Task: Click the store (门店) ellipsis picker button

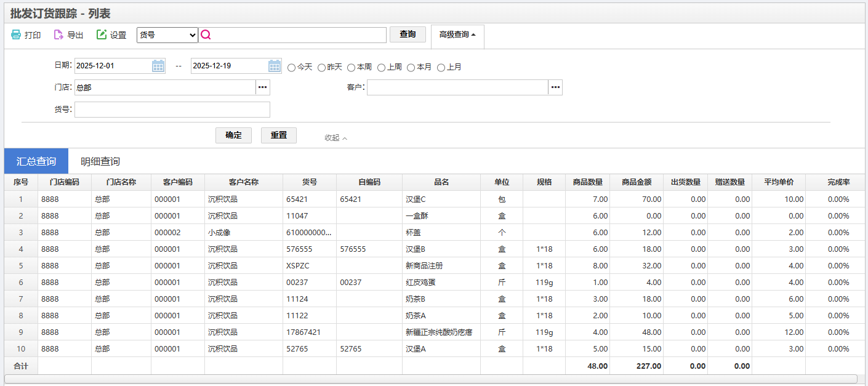Action: [263, 87]
